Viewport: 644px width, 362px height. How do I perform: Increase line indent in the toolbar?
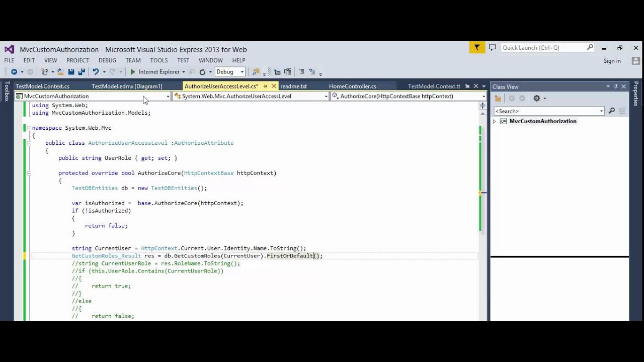coord(287,72)
